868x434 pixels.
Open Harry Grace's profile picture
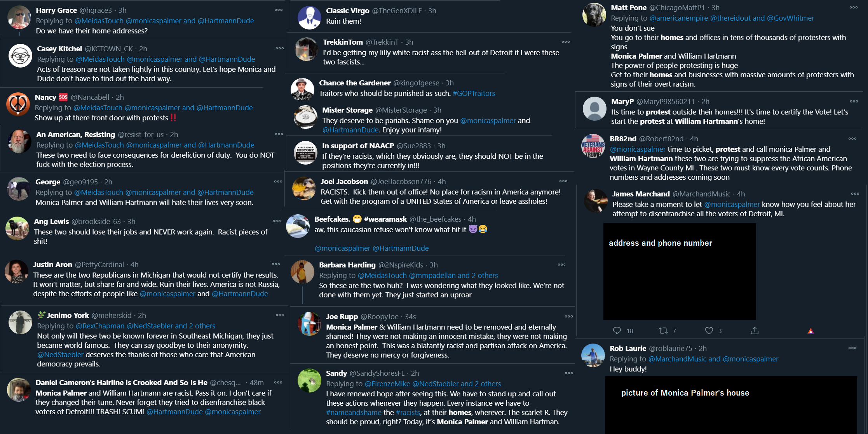[x=19, y=17]
